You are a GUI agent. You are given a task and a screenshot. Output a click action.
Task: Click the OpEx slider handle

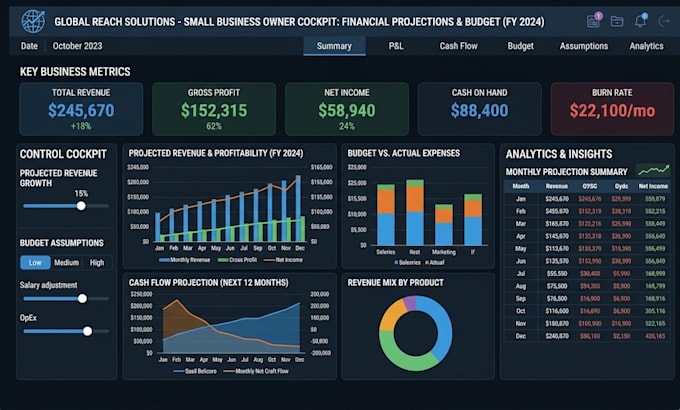click(88, 331)
